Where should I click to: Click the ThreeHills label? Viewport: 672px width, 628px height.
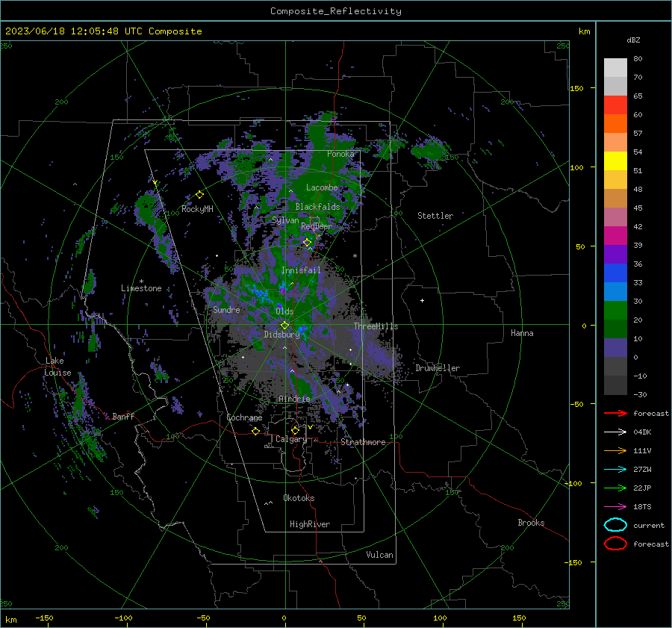(376, 326)
